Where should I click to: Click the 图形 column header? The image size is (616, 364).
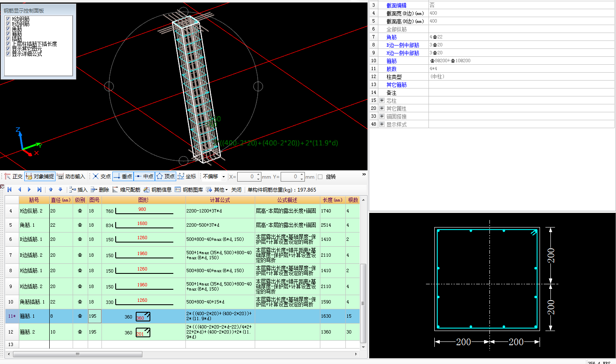click(x=143, y=200)
